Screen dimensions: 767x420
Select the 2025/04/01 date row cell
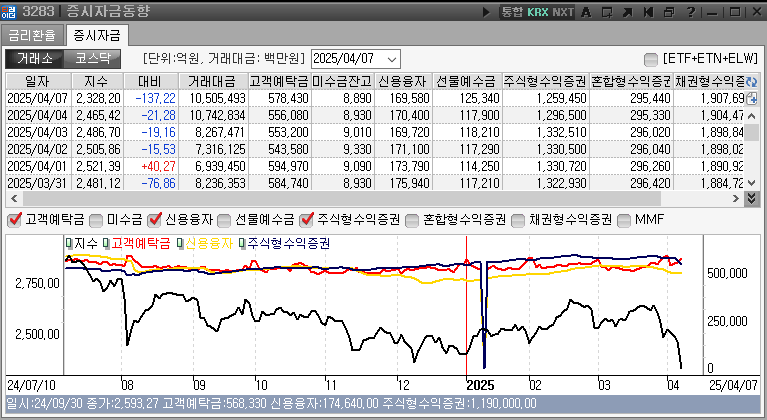(x=38, y=166)
